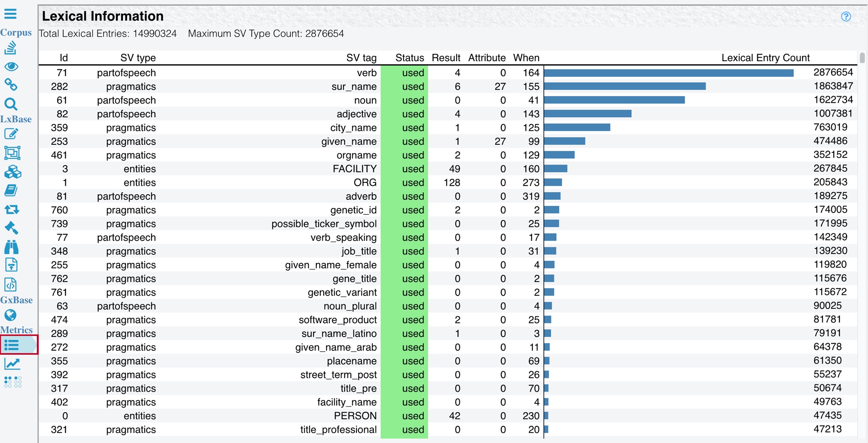The width and height of the screenshot is (868, 443).
Task: Sort by Lexical Entry Count header
Action: click(x=765, y=58)
